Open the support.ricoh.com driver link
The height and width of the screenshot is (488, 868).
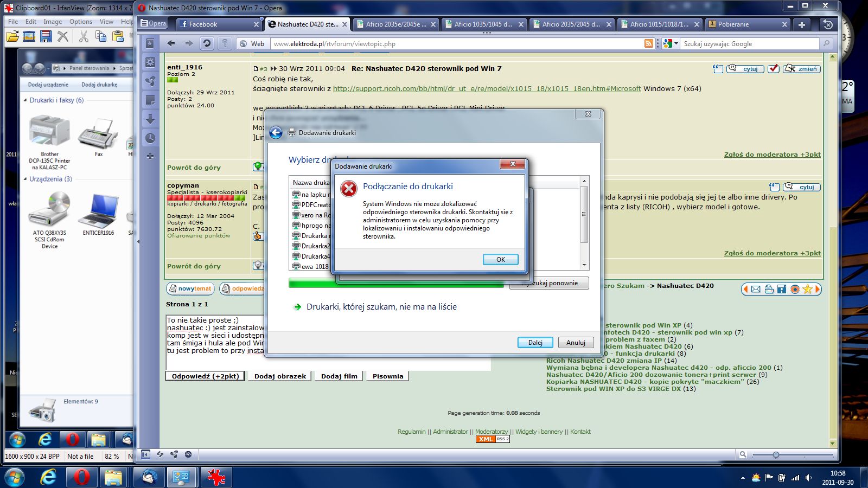pyautogui.click(x=487, y=89)
